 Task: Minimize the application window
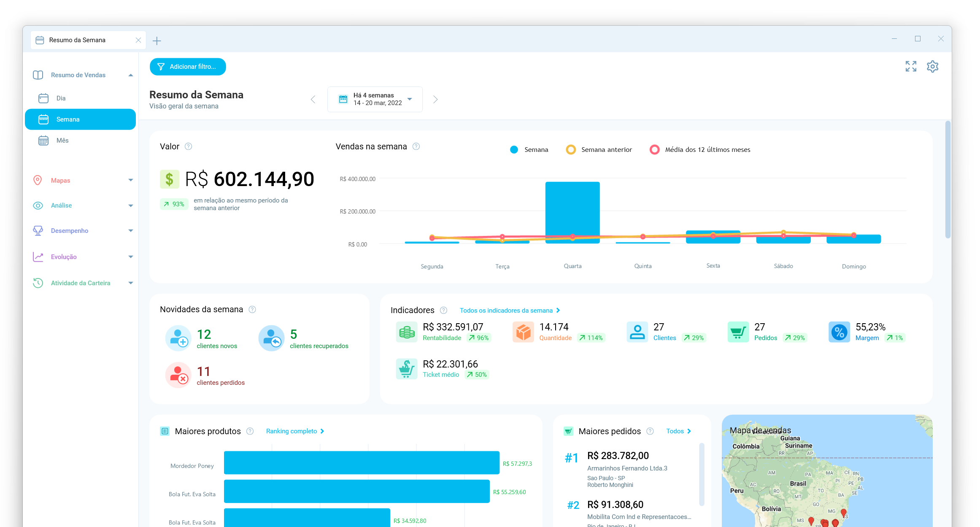point(894,39)
